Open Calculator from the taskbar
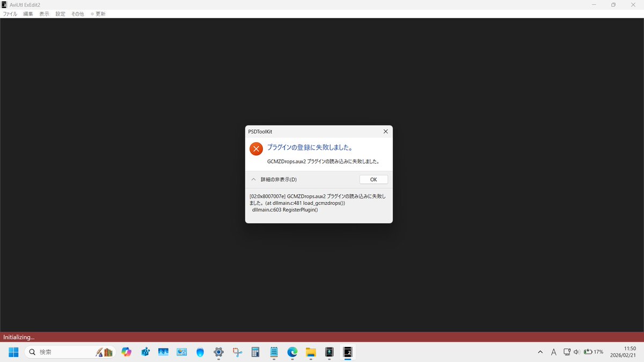Image resolution: width=644 pixels, height=362 pixels. 255,352
